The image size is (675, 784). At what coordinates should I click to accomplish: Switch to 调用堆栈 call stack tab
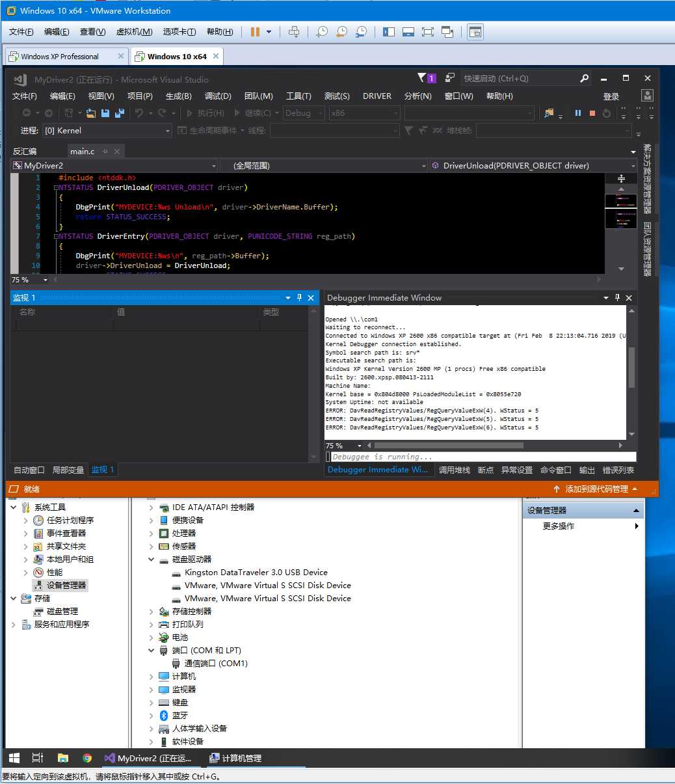[455, 470]
